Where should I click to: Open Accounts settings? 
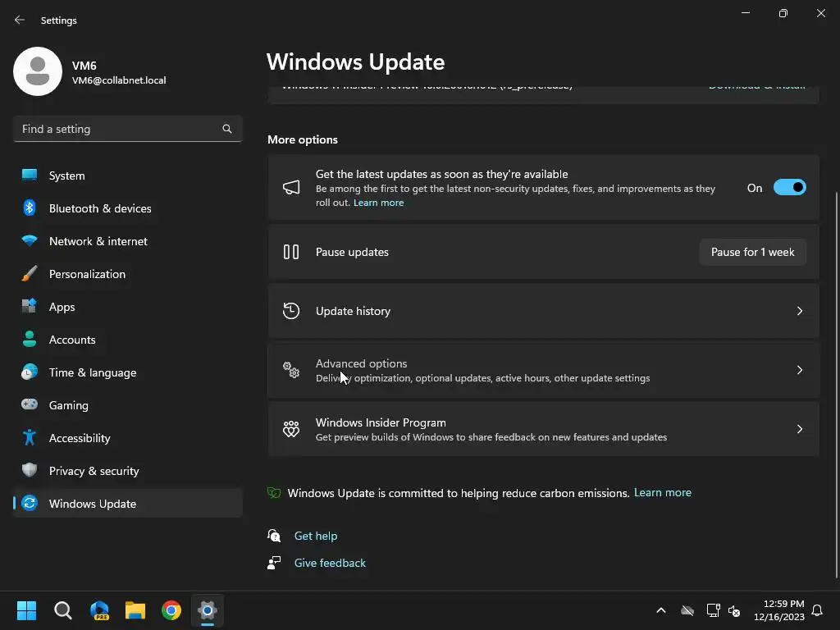pos(127,339)
